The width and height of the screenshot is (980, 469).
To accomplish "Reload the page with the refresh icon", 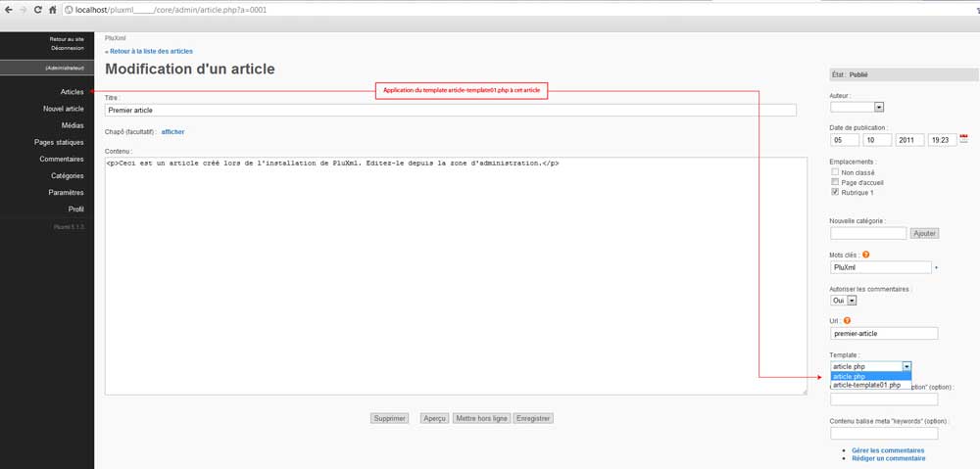I will (x=37, y=9).
